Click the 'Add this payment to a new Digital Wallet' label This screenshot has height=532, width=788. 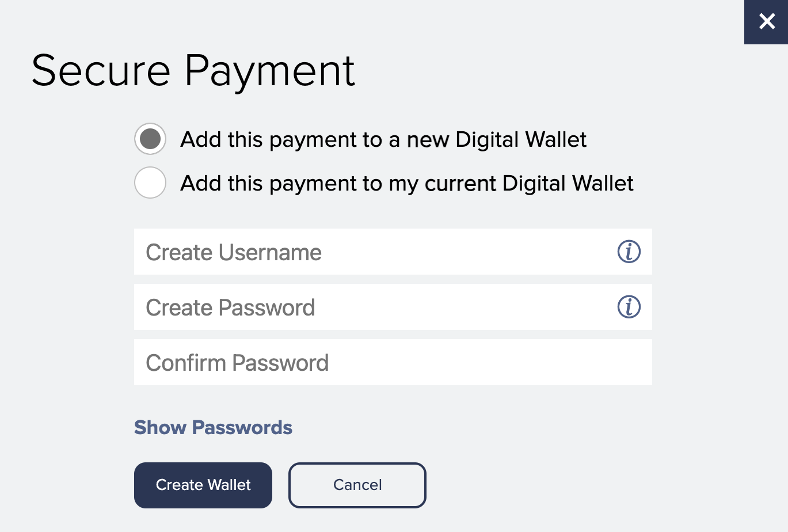pos(383,139)
